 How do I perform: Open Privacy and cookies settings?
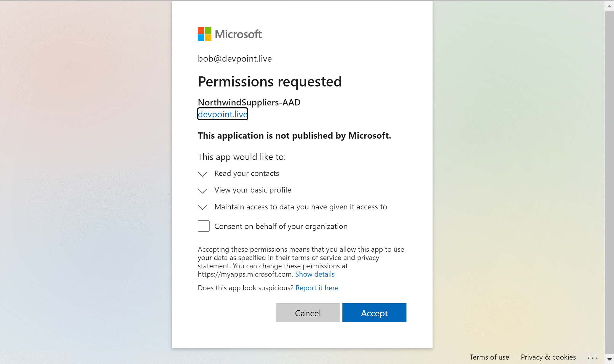(548, 356)
